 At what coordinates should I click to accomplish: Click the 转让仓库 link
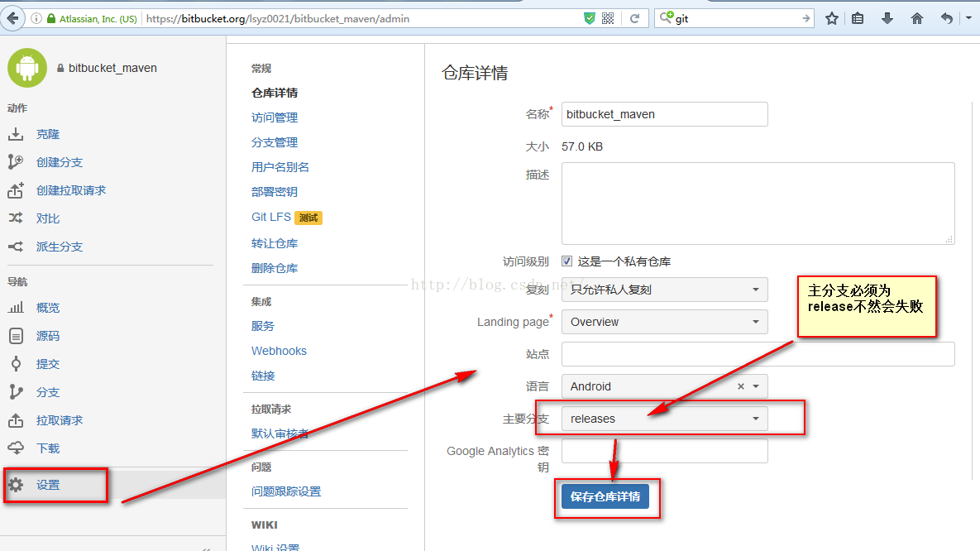point(275,243)
